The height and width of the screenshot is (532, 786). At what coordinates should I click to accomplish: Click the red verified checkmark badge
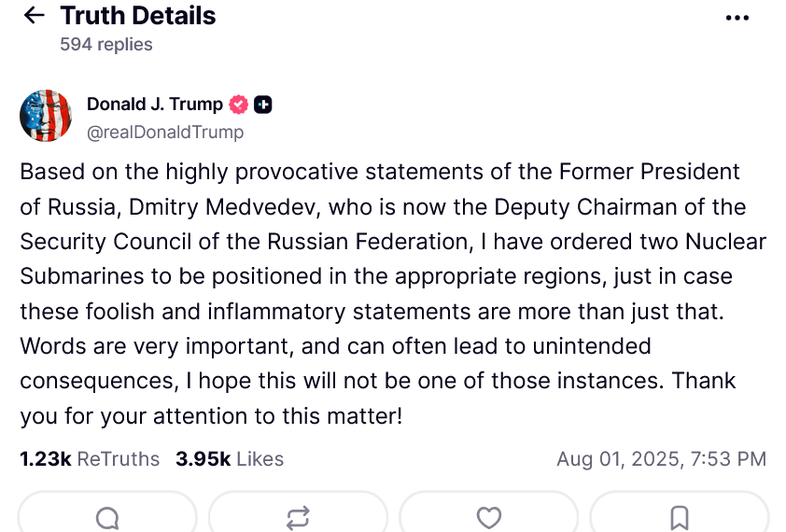(x=239, y=105)
